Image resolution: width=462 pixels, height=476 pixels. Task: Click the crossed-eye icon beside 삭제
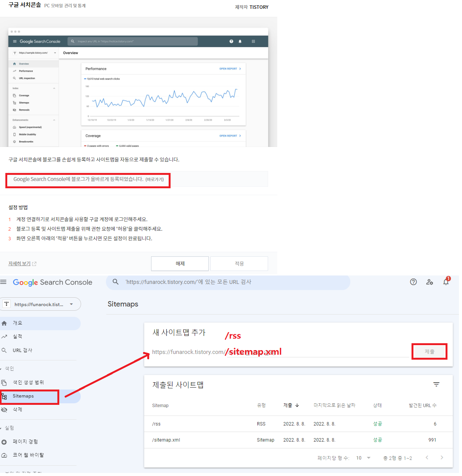pyautogui.click(x=4, y=410)
